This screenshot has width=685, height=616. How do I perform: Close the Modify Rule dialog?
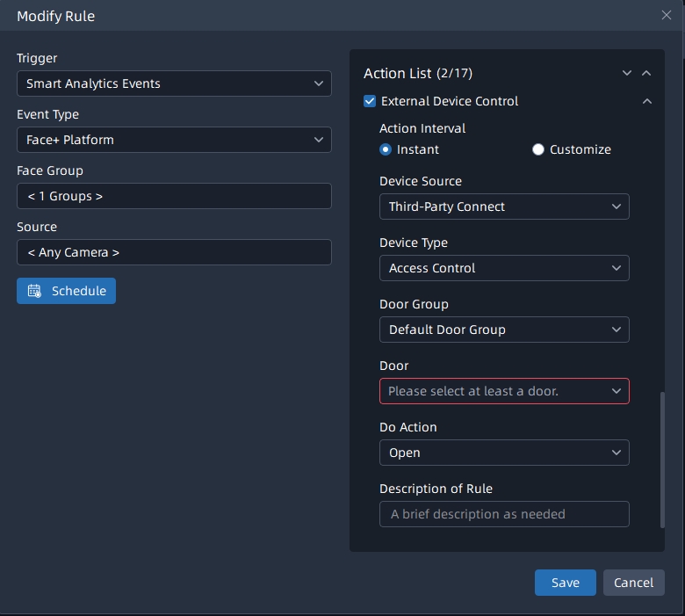667,15
